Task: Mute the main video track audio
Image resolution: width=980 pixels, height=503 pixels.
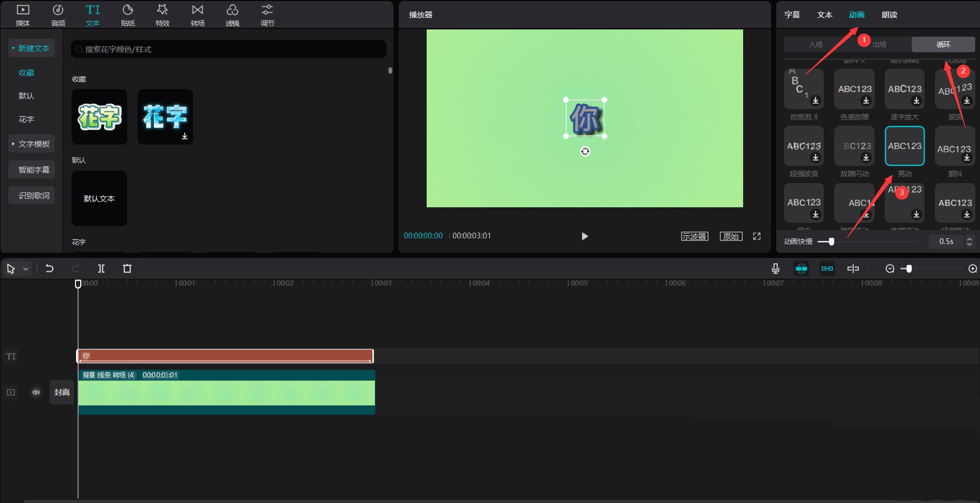Action: coord(36,392)
